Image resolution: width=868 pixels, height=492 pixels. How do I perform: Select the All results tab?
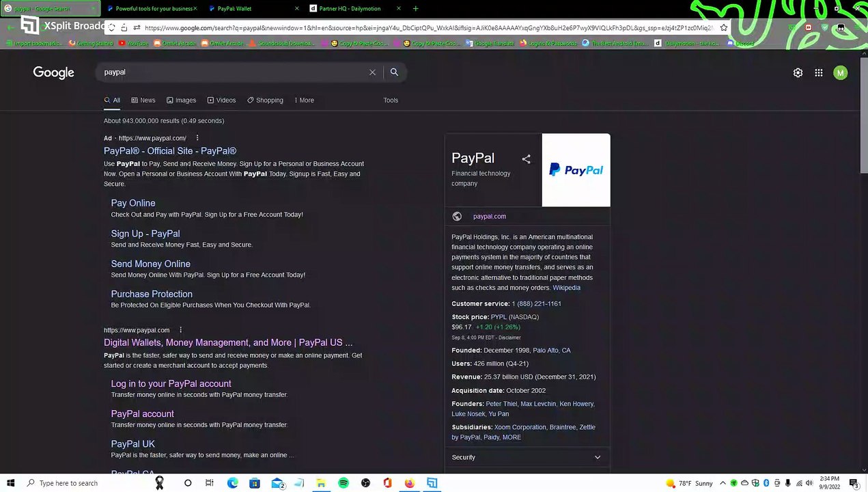[112, 100]
